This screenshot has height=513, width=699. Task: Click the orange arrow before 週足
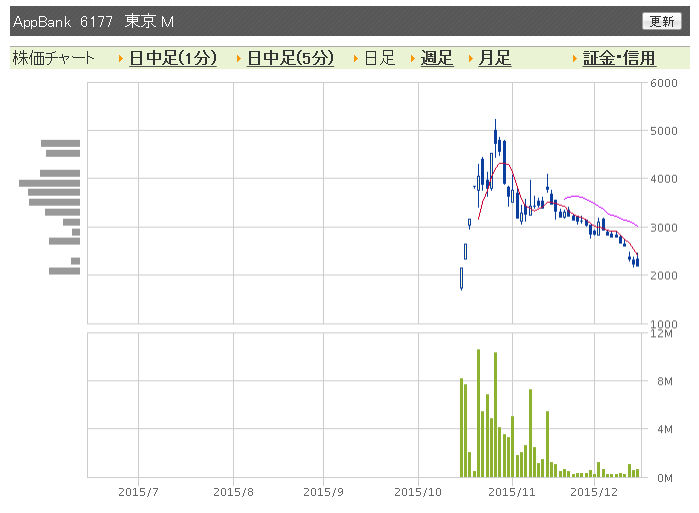point(413,58)
